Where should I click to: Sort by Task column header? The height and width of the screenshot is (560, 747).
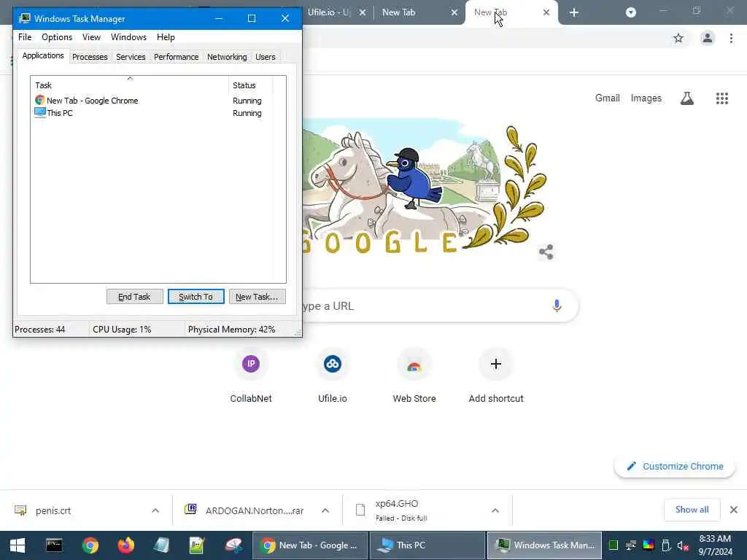pos(130,85)
